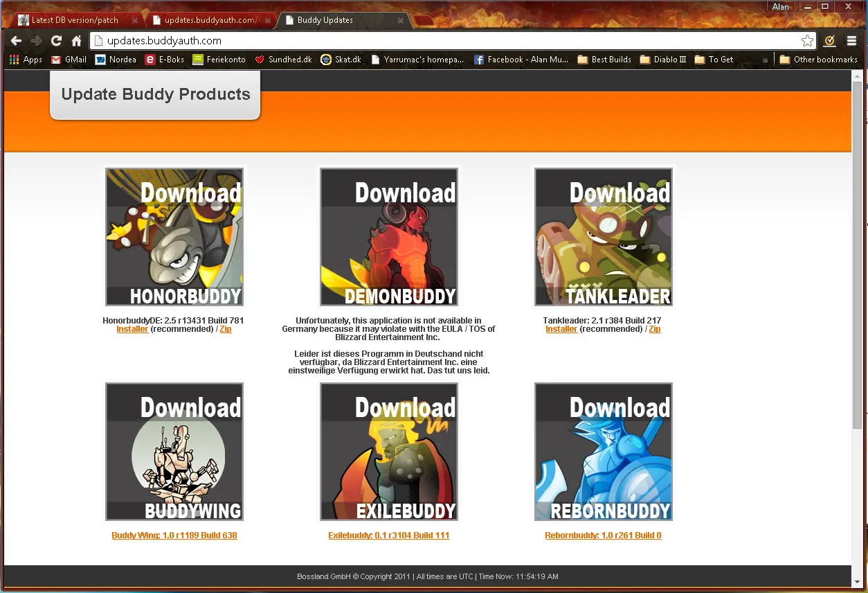Show hidden bookmarks with overflow chevron
Screen dimensions: 868x593
(x=765, y=60)
